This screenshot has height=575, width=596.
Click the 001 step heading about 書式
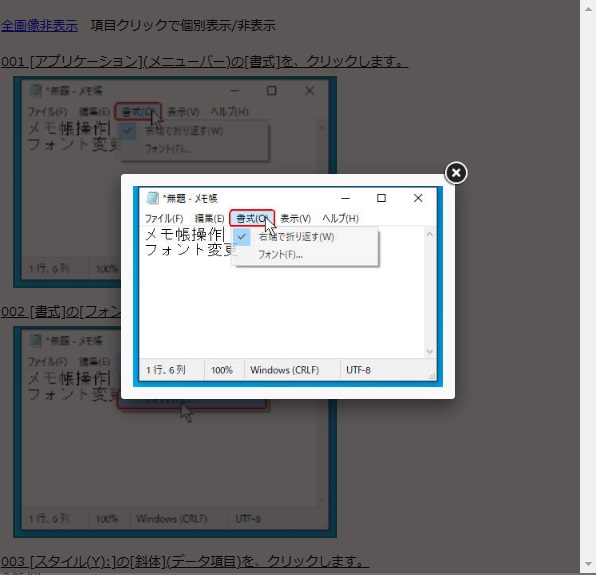[x=204, y=61]
